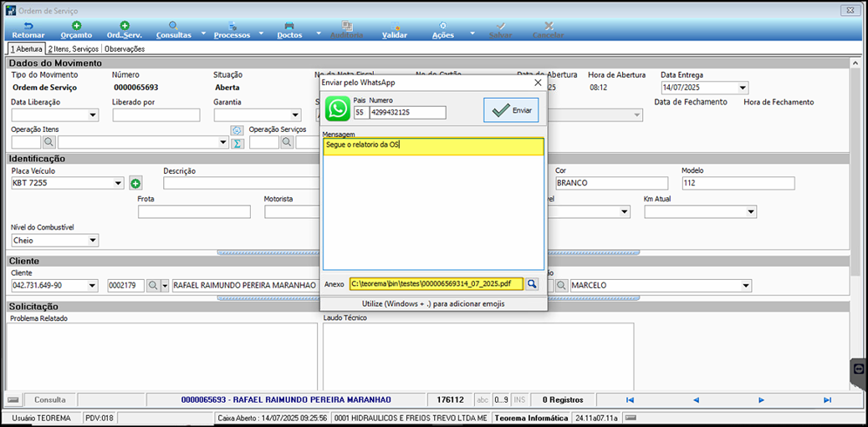Expand the Nível do Combustível dropdown
Image resolution: width=868 pixels, height=427 pixels.
pos(93,241)
